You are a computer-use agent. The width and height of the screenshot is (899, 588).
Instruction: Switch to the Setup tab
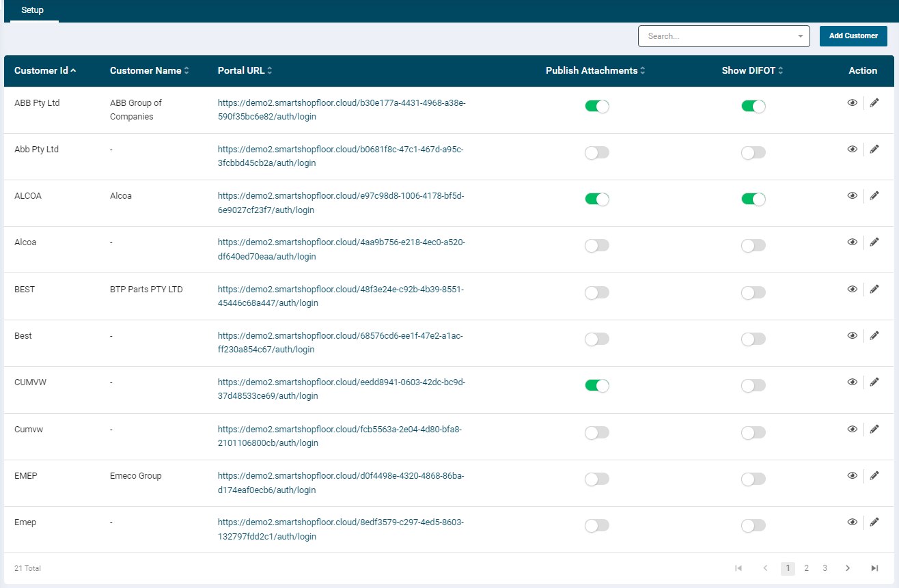point(34,11)
